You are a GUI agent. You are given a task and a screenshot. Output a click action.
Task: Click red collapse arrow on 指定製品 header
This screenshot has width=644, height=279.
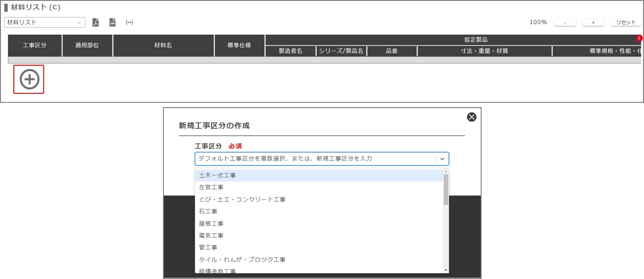pos(639,38)
